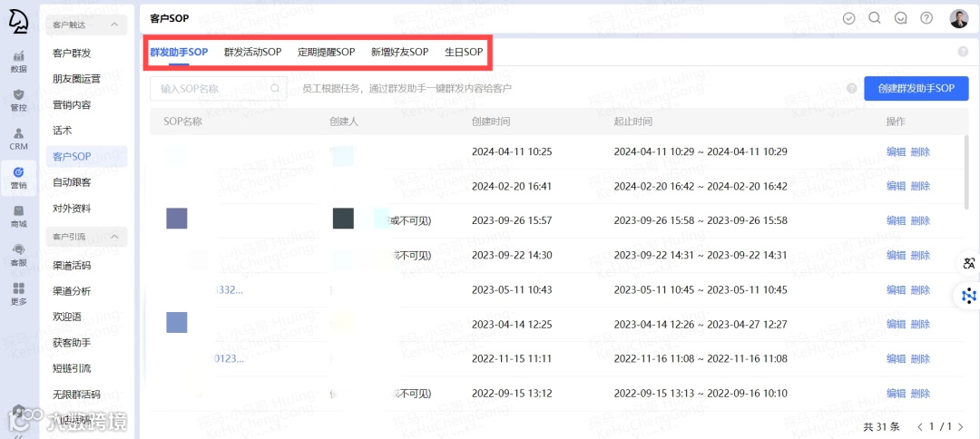Edit the SOP created 2022-11-15 11:11
Screen dimensions: 980x439
click(896, 359)
